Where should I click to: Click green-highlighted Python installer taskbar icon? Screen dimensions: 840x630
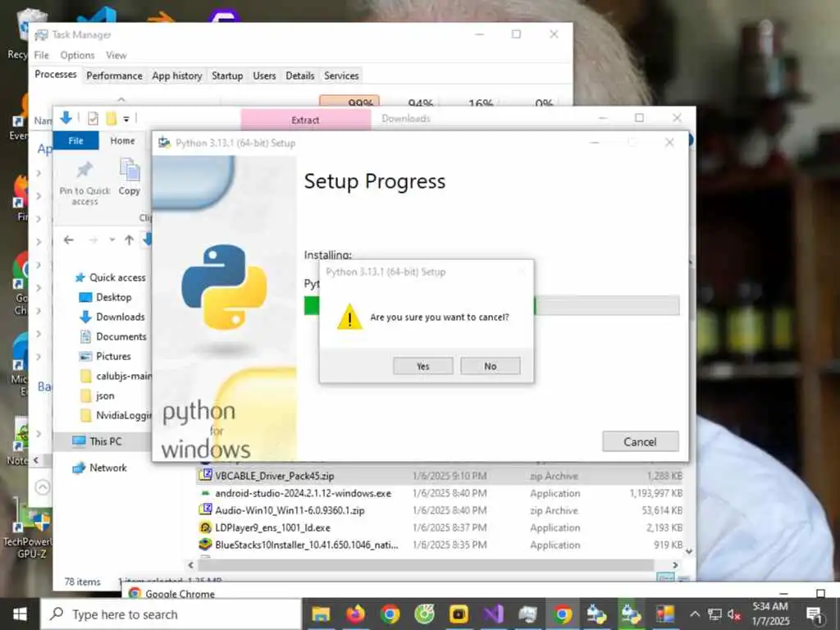click(631, 614)
